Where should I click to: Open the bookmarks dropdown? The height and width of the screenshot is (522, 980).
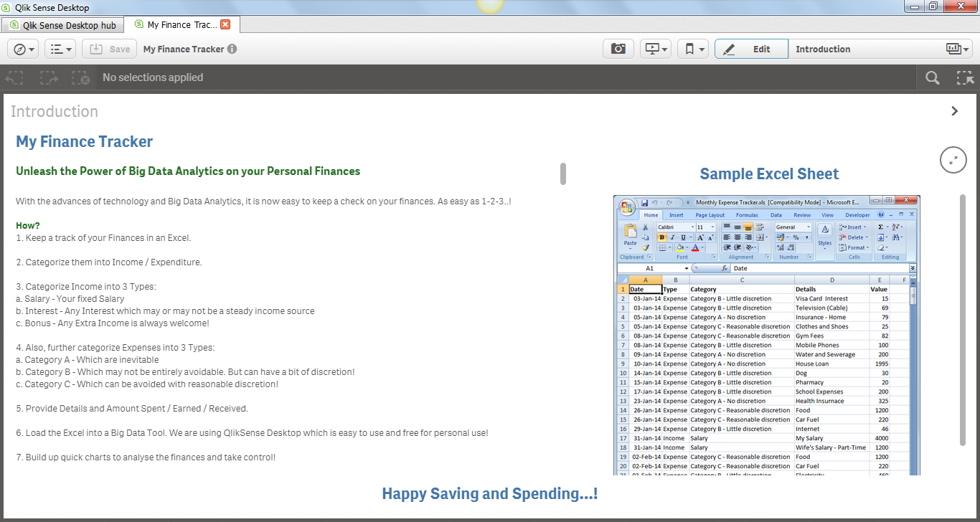pos(692,49)
